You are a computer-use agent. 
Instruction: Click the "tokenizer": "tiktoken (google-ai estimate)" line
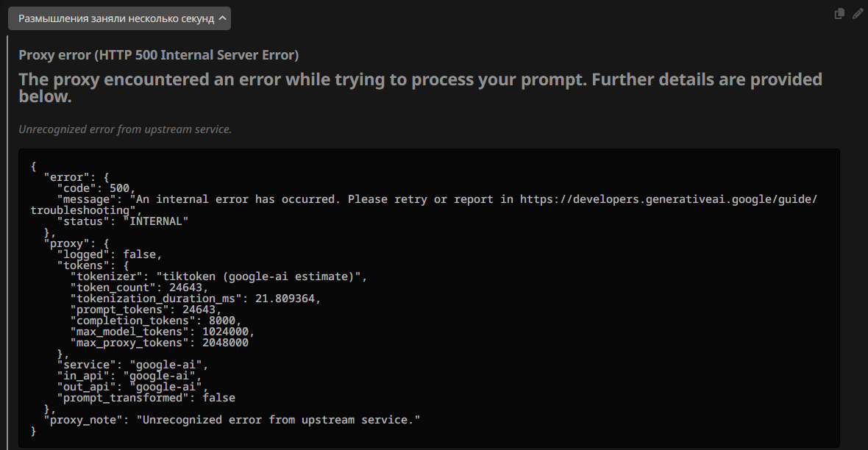tap(218, 276)
